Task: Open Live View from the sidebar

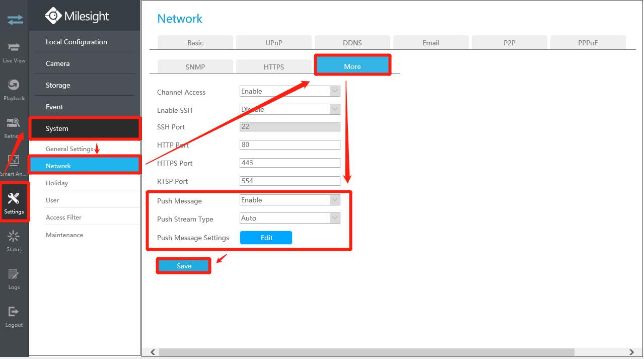Action: coord(14,52)
